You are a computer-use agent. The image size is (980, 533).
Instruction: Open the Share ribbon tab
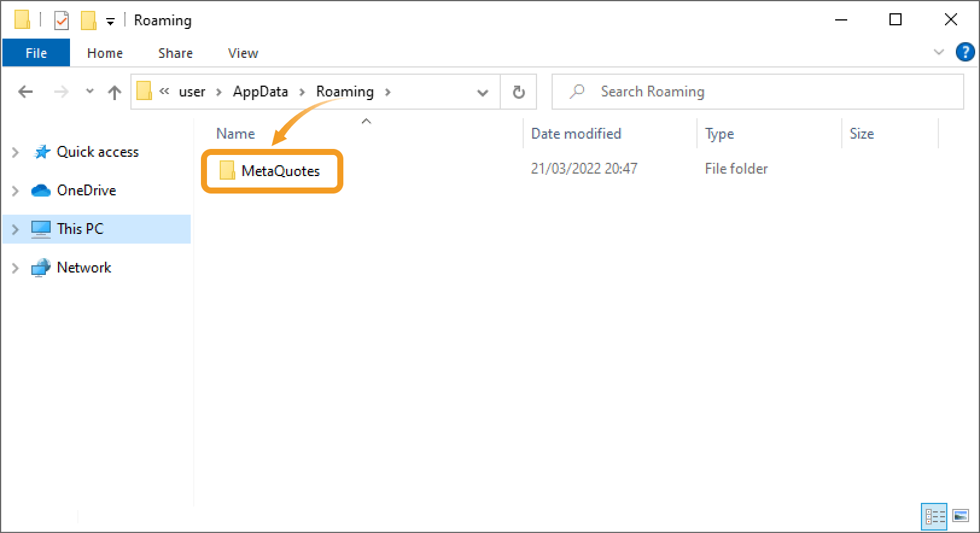click(175, 53)
